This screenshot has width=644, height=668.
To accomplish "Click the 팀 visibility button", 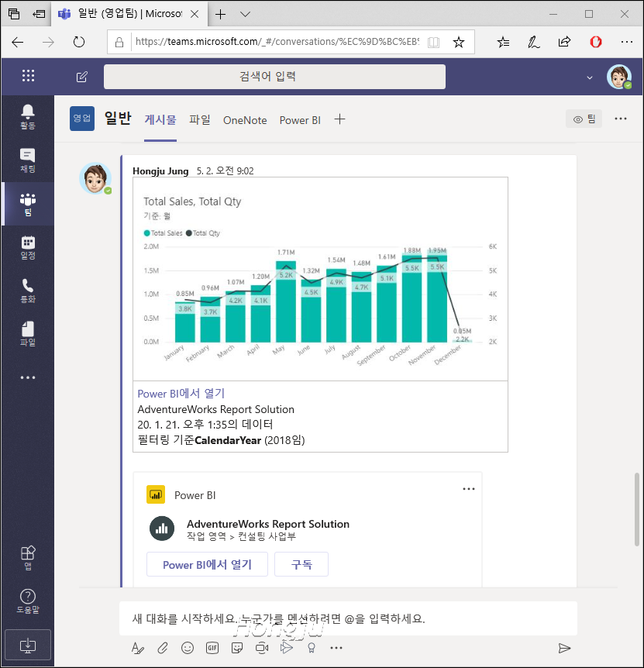I will [x=584, y=119].
